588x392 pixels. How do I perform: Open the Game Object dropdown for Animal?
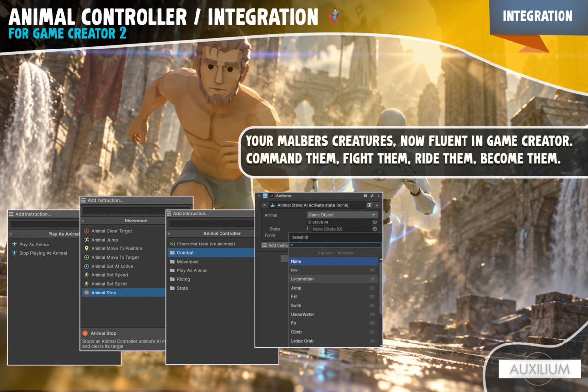pyautogui.click(x=342, y=215)
